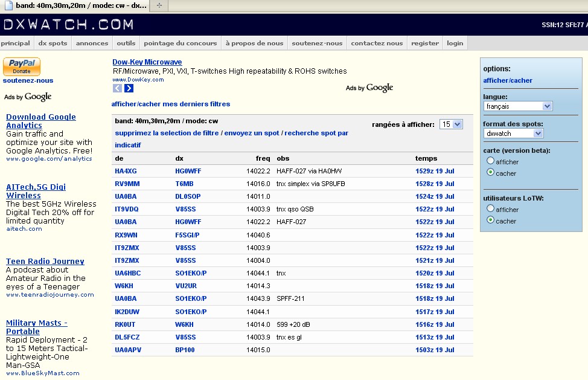The height and width of the screenshot is (380, 588).
Task: Click 'www.teenradiojourney.com' ad URL
Action: coord(50,295)
